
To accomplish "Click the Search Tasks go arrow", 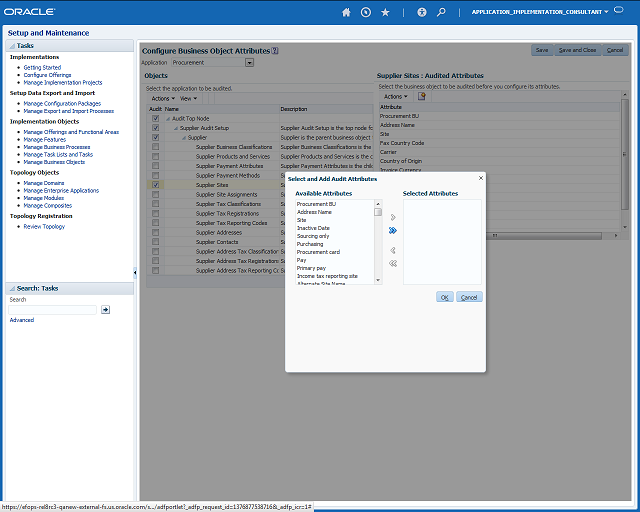I will coord(105,310).
